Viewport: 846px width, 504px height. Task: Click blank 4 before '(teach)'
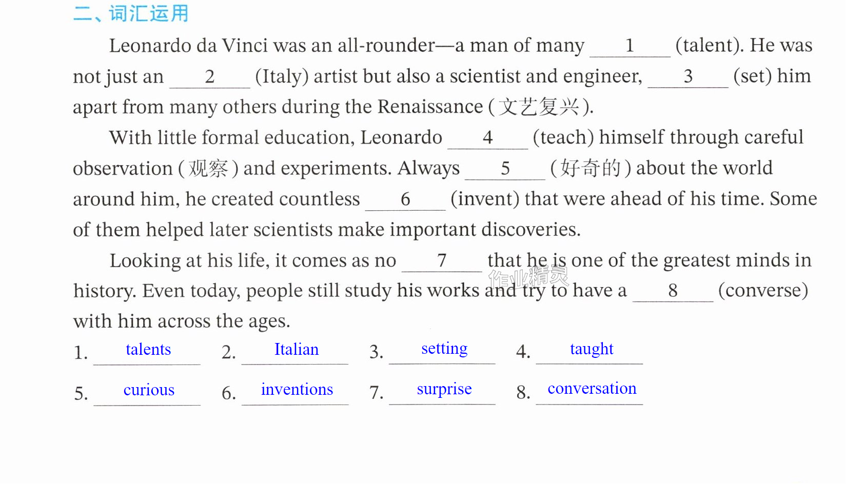coord(488,138)
